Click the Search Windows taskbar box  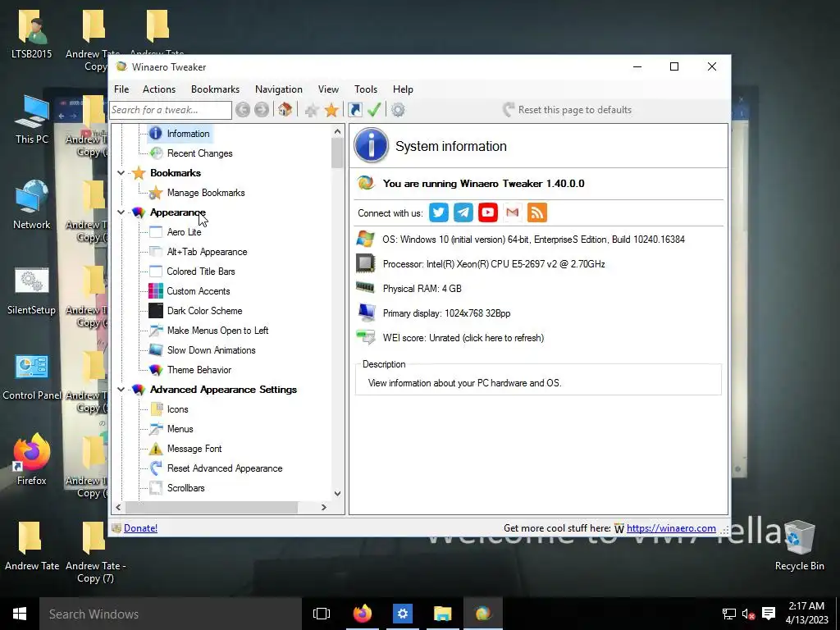tap(171, 614)
